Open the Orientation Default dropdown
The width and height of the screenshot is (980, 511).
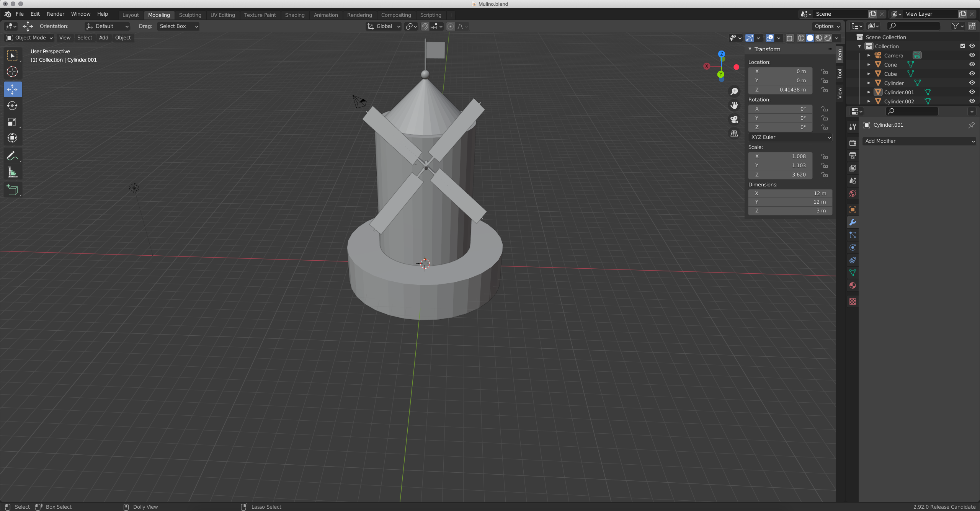[x=107, y=26]
